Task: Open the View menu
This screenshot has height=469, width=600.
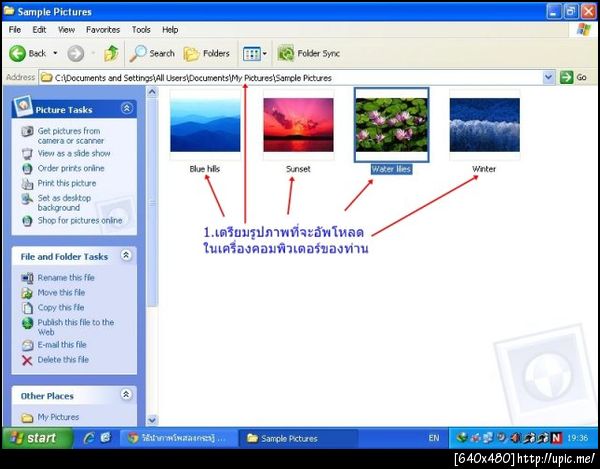Action: 66,29
